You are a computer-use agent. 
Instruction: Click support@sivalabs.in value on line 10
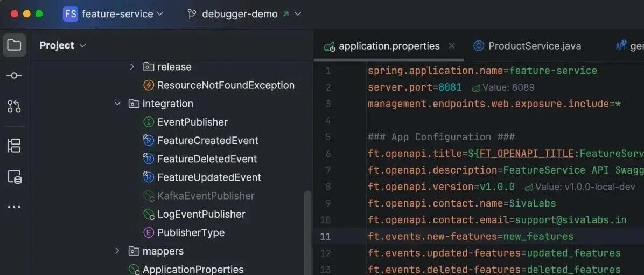(571, 220)
